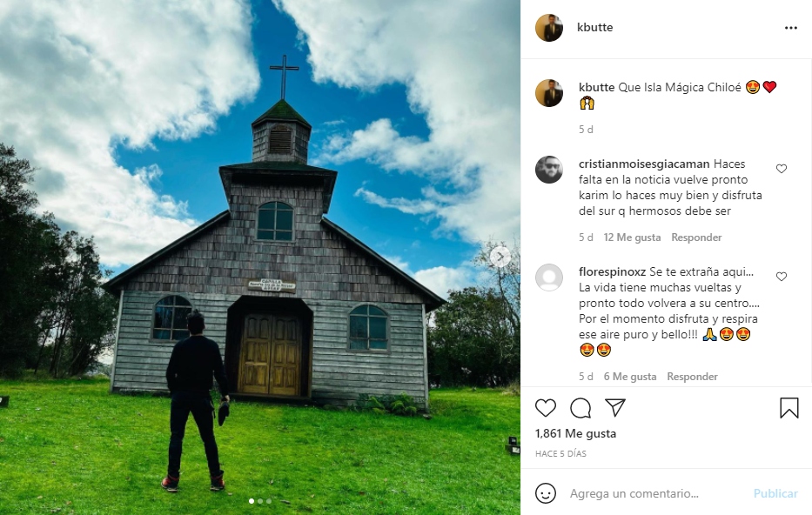
Task: Click cristianmoisesgiacaman's avatar
Action: tap(548, 170)
